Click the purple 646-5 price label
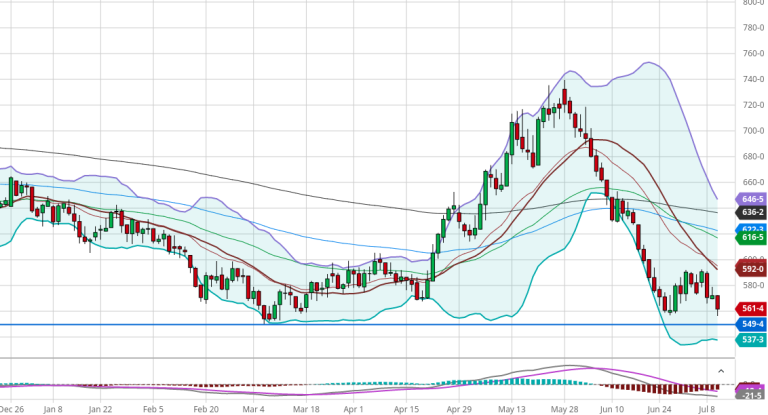 752,199
